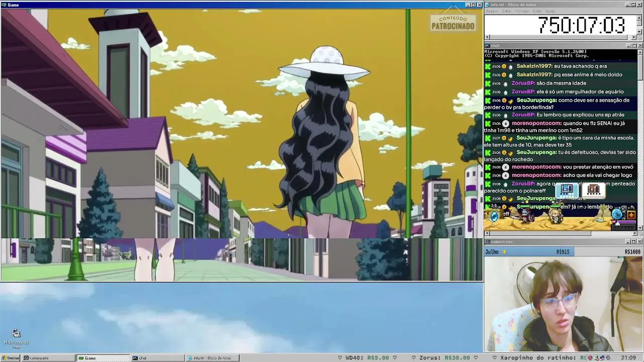Click the ZorusBP username on the 'são da mesma idade' message
The height and width of the screenshot is (362, 644).
[523, 83]
